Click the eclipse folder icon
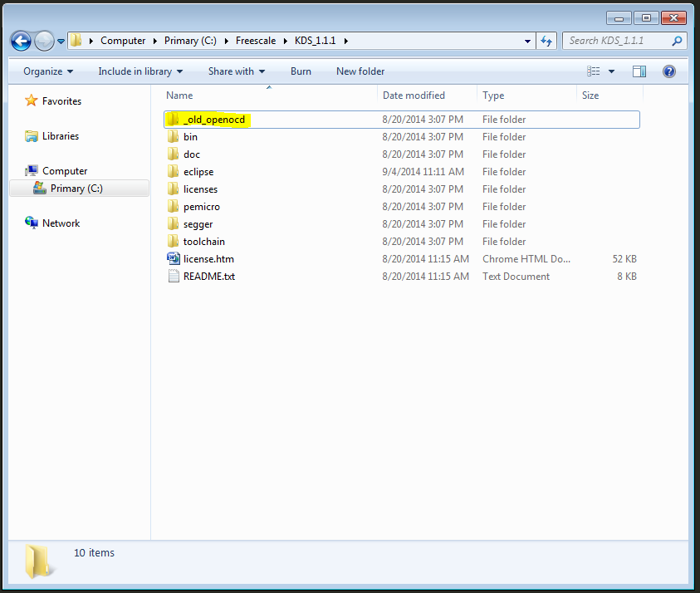The height and width of the screenshot is (593, 700). coord(174,172)
